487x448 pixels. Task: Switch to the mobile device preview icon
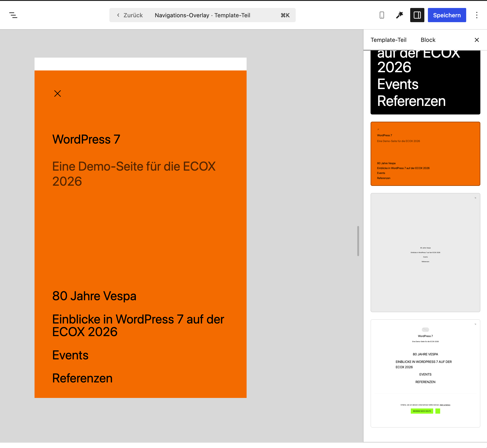tap(382, 15)
